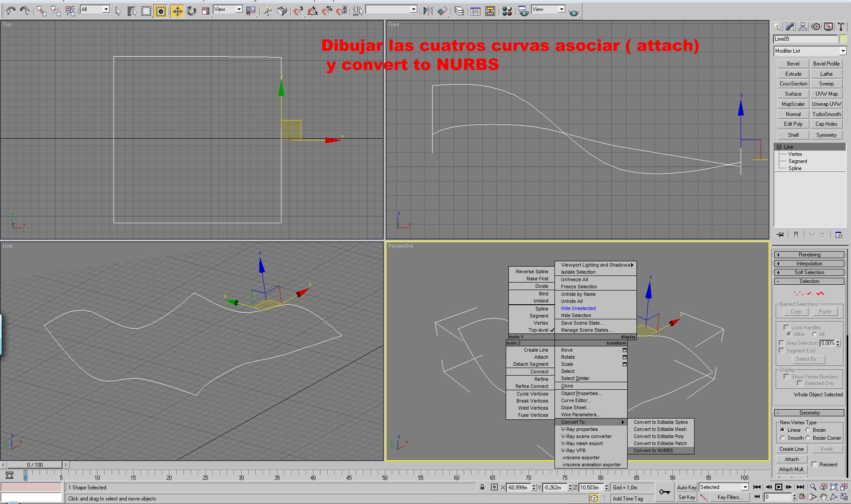Switch to the Hierarchy panel tab
The image size is (851, 504).
pyautogui.click(x=803, y=27)
